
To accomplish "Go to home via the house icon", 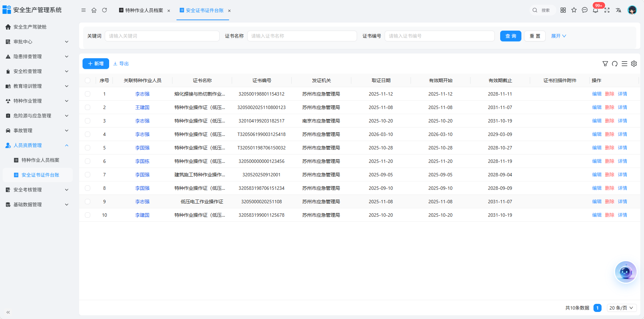I will point(94,10).
